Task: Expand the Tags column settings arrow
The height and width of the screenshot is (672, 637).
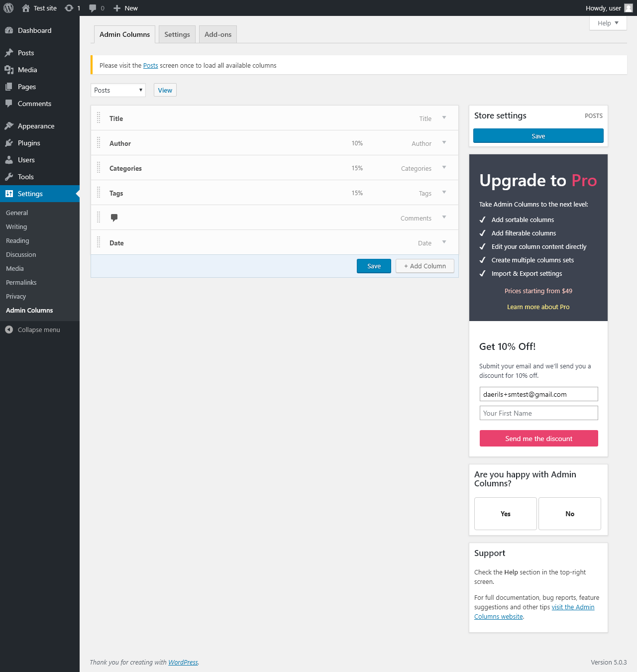Action: coord(444,193)
